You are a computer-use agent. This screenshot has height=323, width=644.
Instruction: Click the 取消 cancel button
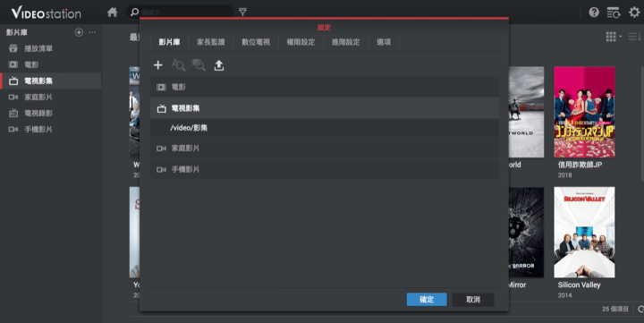pyautogui.click(x=473, y=299)
